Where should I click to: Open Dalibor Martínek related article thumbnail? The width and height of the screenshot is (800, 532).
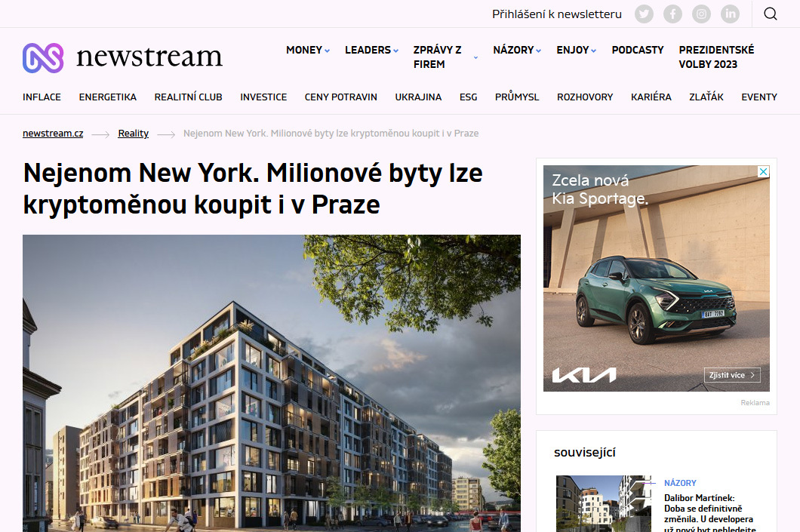(604, 504)
